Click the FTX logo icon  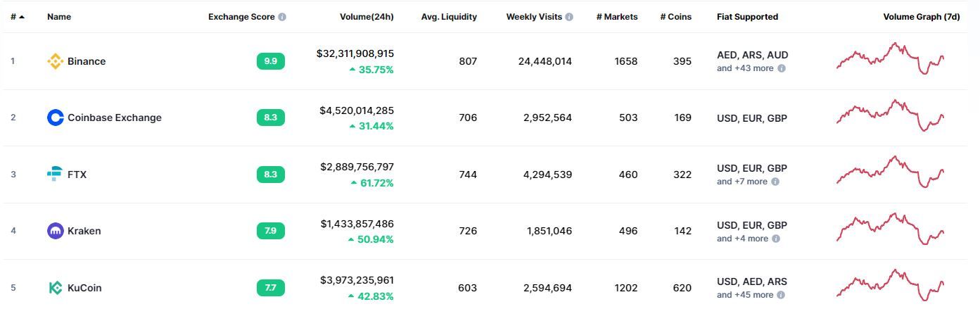pyautogui.click(x=55, y=174)
